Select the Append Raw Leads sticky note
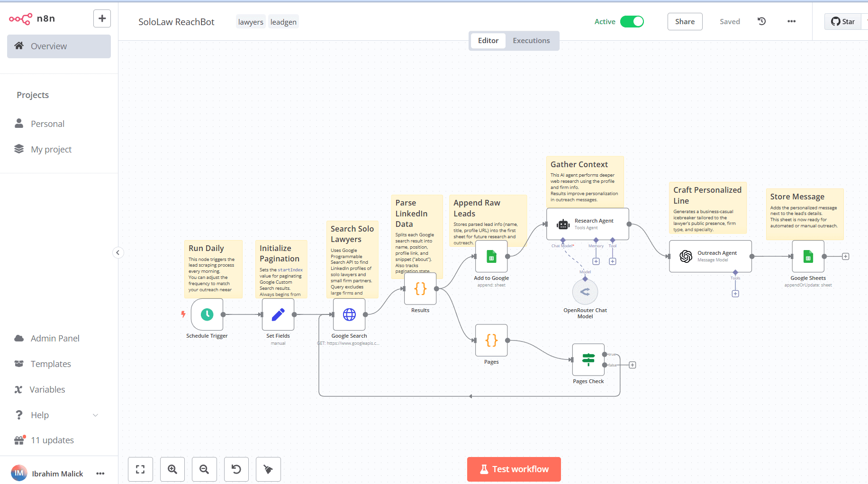The height and width of the screenshot is (484, 868). tap(488, 221)
